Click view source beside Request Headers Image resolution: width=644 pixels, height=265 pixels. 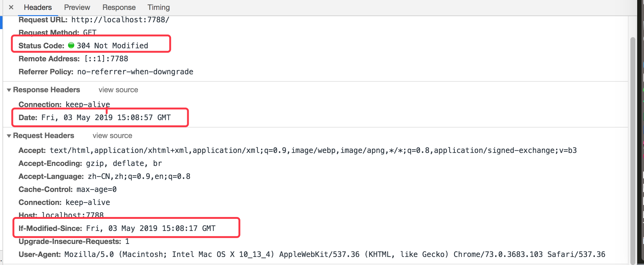[x=112, y=136]
